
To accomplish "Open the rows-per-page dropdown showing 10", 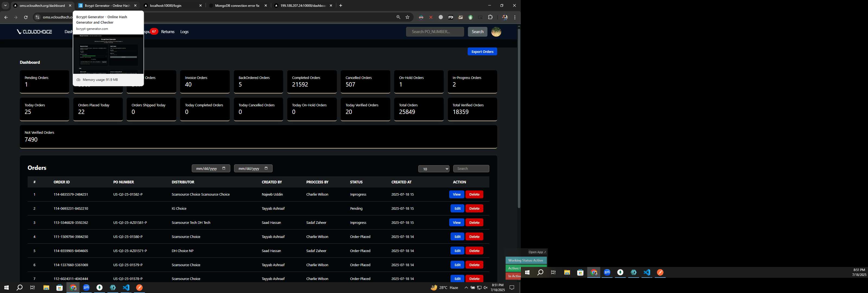I will click(x=434, y=169).
